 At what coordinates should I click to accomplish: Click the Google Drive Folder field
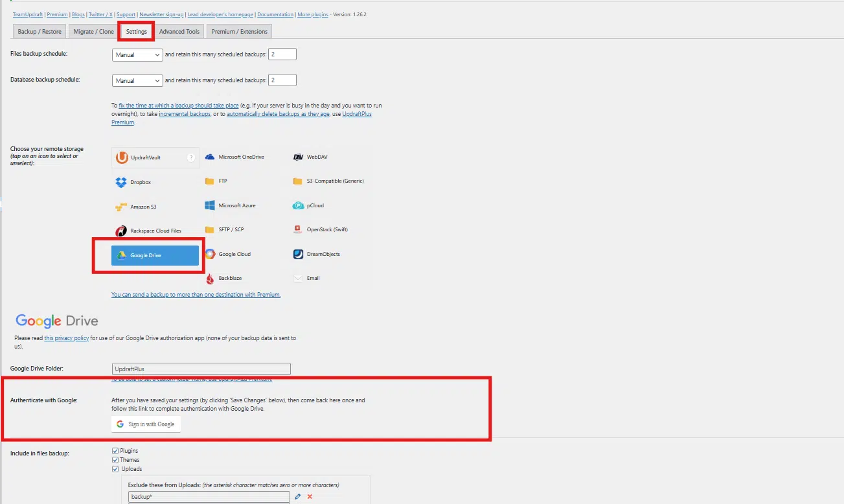(x=201, y=369)
